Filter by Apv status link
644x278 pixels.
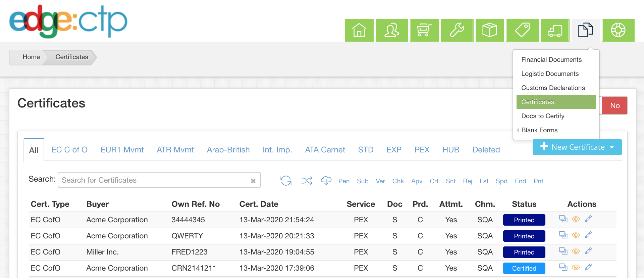point(417,181)
